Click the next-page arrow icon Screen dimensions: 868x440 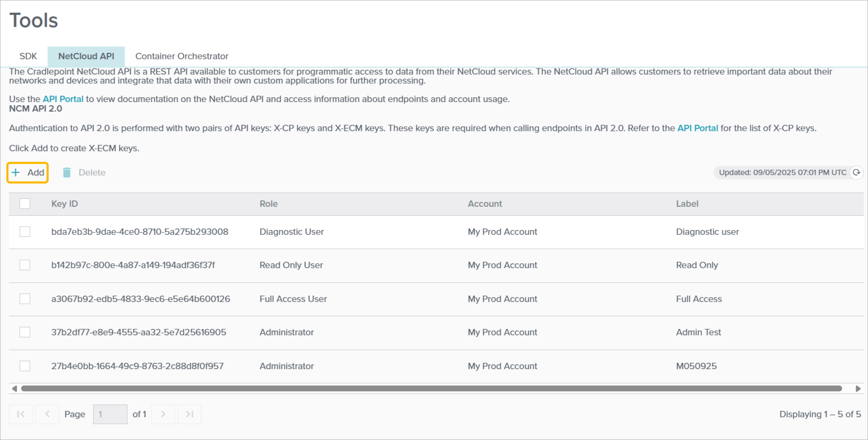(163, 414)
